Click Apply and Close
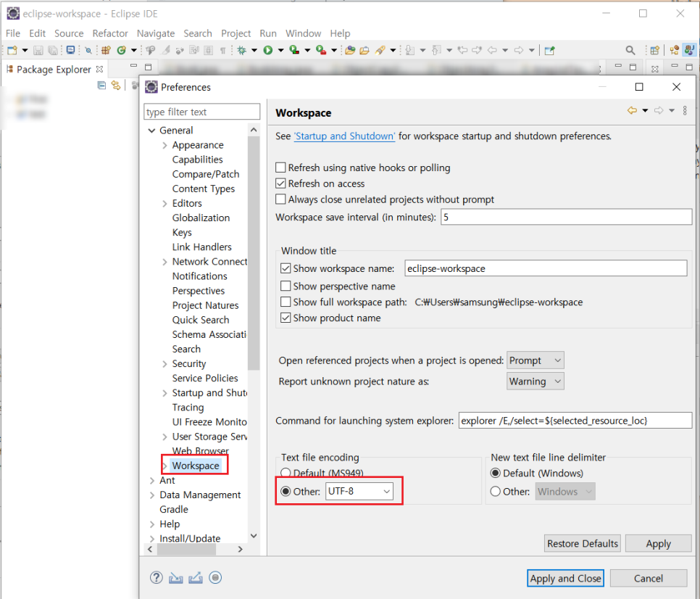The width and height of the screenshot is (700, 599). coord(565,578)
